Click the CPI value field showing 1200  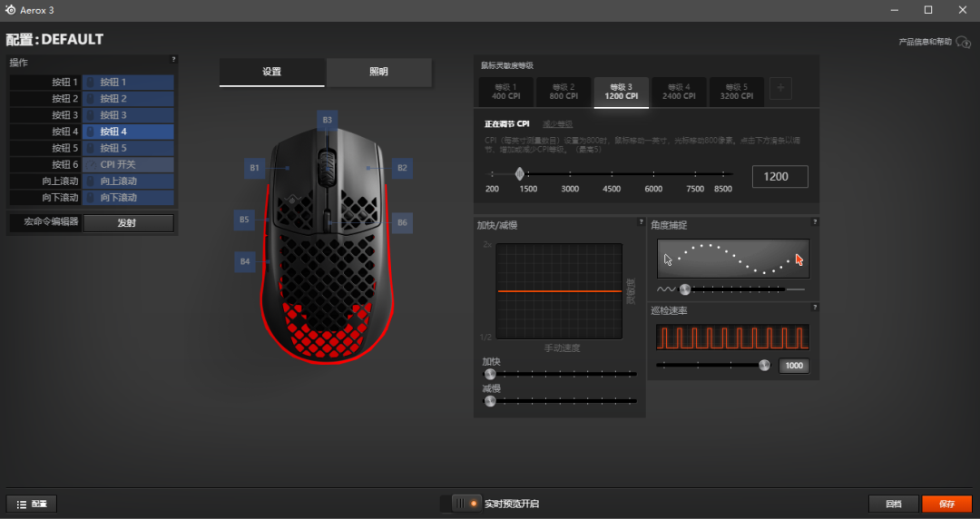(780, 176)
